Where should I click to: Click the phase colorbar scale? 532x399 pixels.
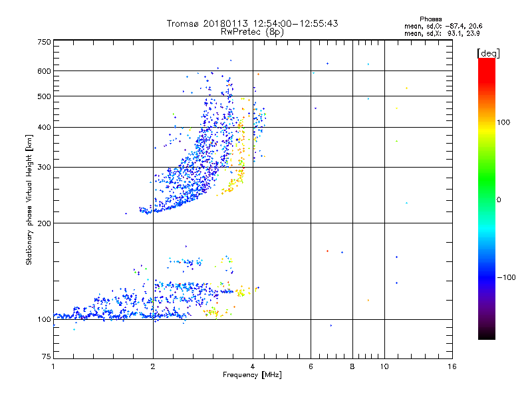pyautogui.click(x=487, y=198)
